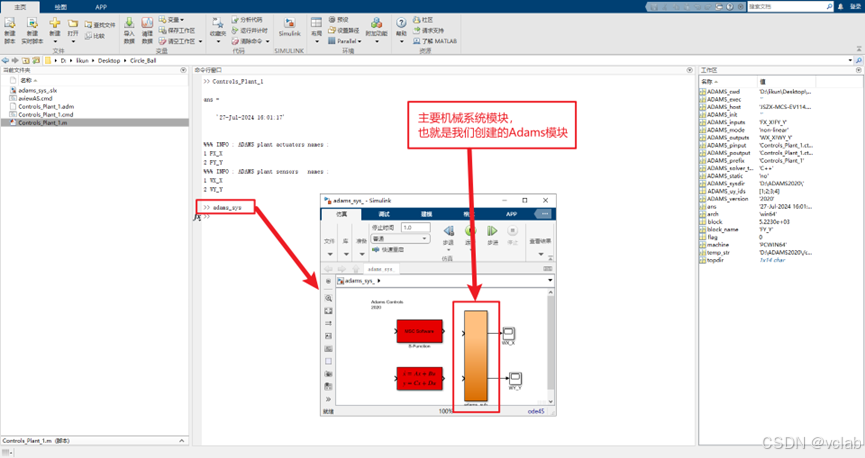Expand the palette with double chevron in Simulink
Screen dimensions: 865x458
point(328,399)
